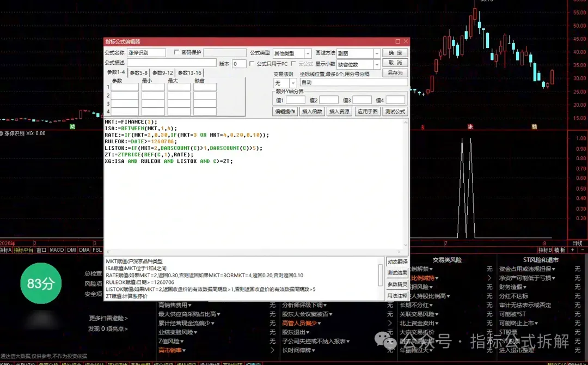Expand the 高管人员偏少 risk item
The height and width of the screenshot is (365, 588).
[301, 323]
